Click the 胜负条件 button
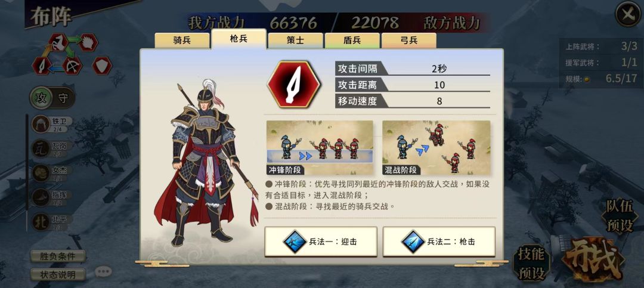644x288 pixels. tap(58, 256)
